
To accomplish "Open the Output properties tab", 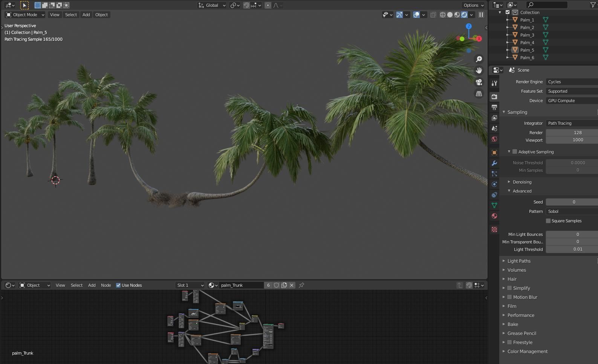I will click(494, 107).
